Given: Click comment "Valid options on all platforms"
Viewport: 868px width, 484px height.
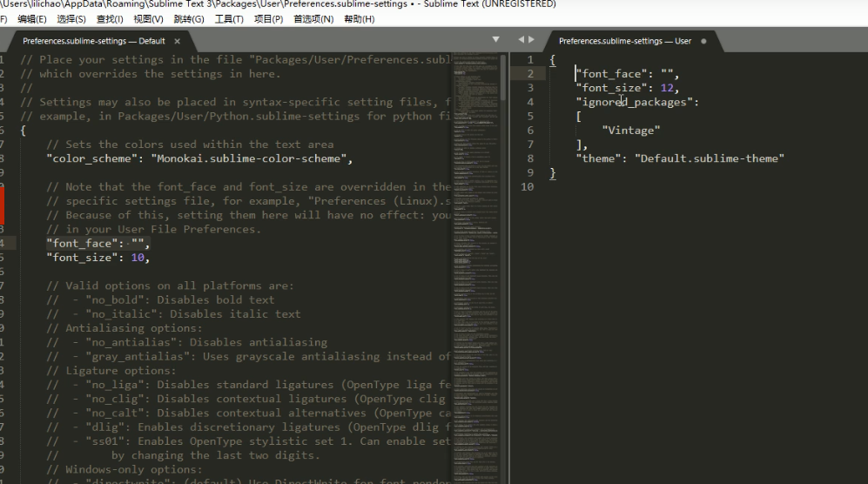Looking at the screenshot, I should click(170, 286).
